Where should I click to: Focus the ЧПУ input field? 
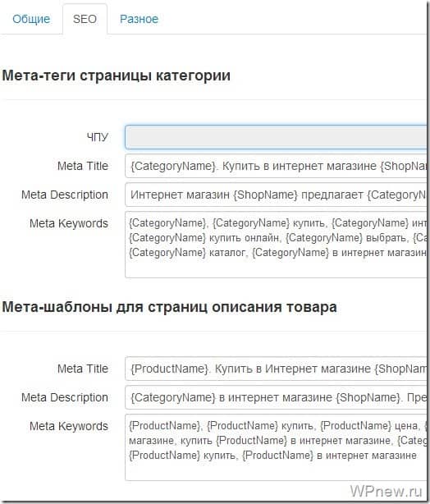[x=276, y=137]
